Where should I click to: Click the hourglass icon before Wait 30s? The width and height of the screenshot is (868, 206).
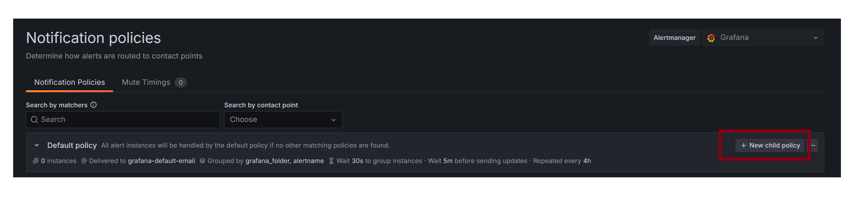331,161
